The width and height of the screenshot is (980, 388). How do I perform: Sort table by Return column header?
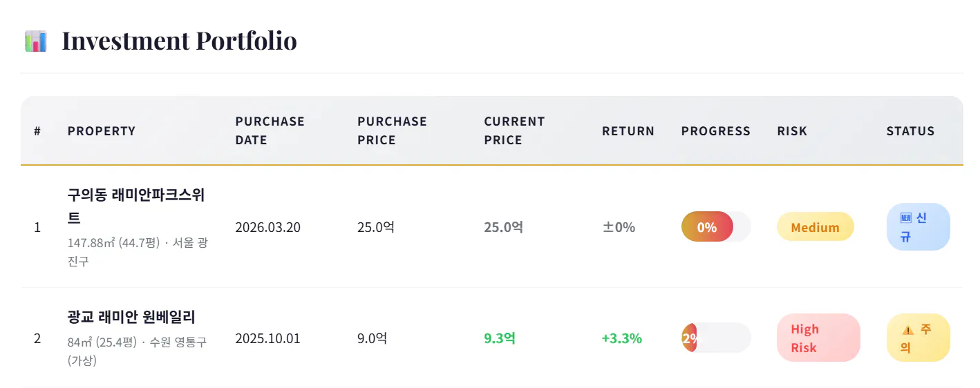tap(628, 131)
